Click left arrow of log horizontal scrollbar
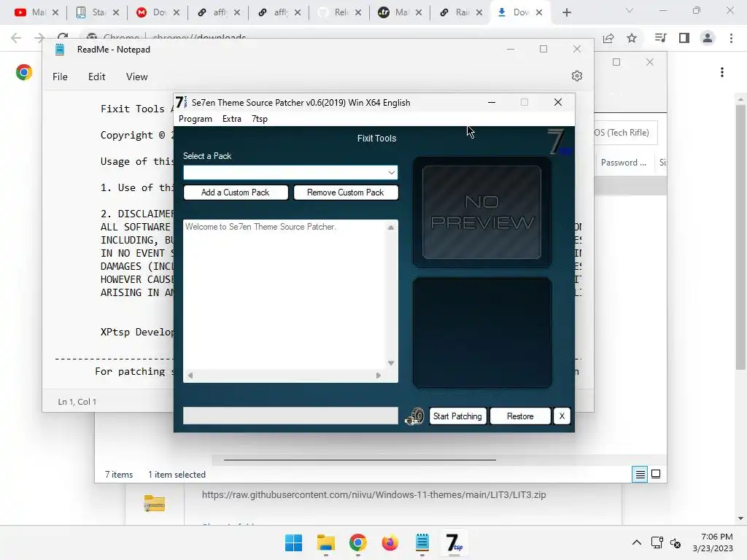The image size is (747, 560). click(190, 376)
